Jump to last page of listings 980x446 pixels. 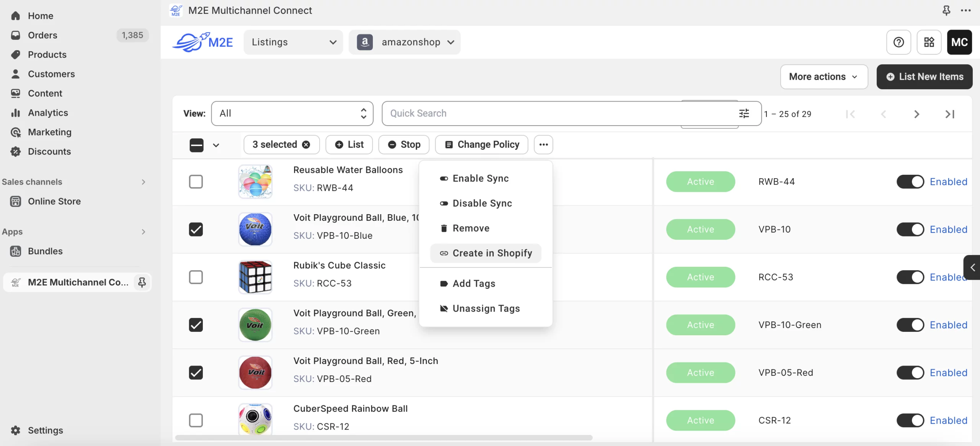click(x=949, y=114)
